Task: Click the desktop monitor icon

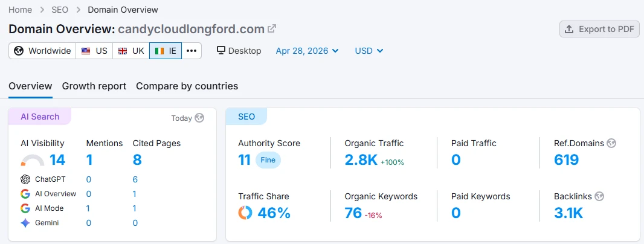Action: (221, 51)
